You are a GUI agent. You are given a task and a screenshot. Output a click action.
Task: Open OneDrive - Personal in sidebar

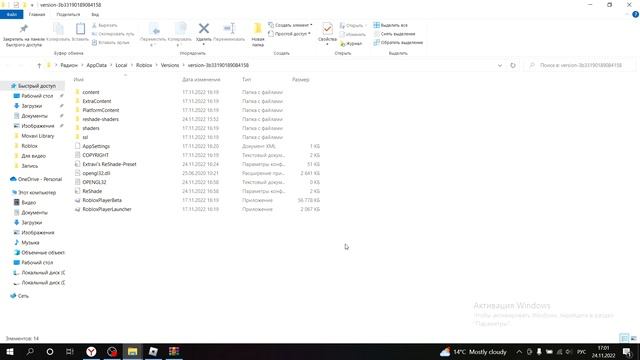[x=40, y=179]
